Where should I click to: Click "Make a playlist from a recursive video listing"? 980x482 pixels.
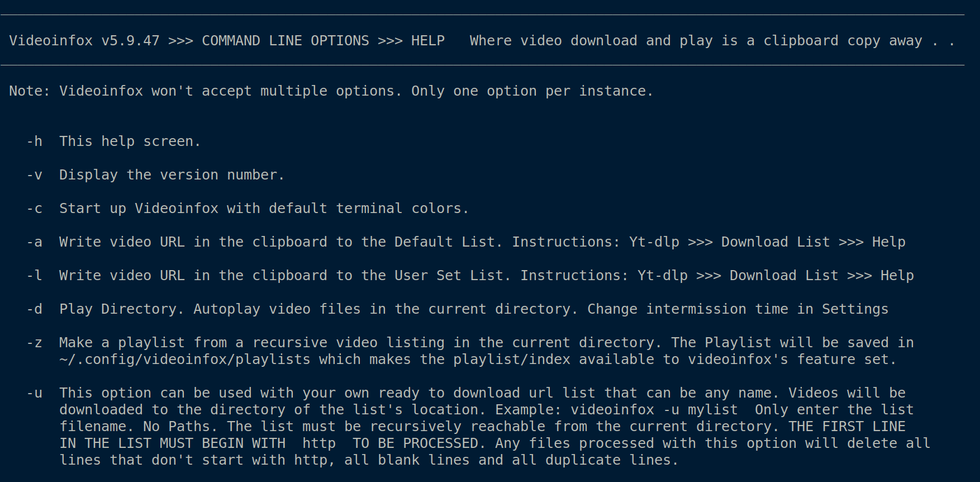click(252, 343)
